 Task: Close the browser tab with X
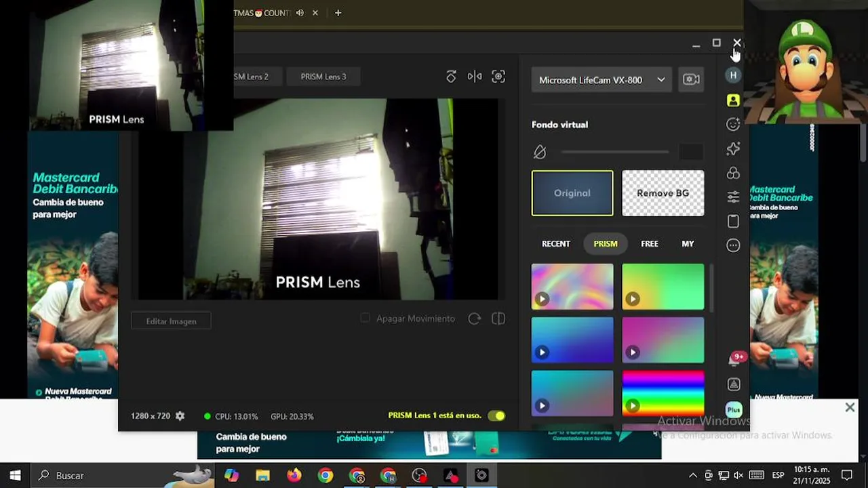315,13
